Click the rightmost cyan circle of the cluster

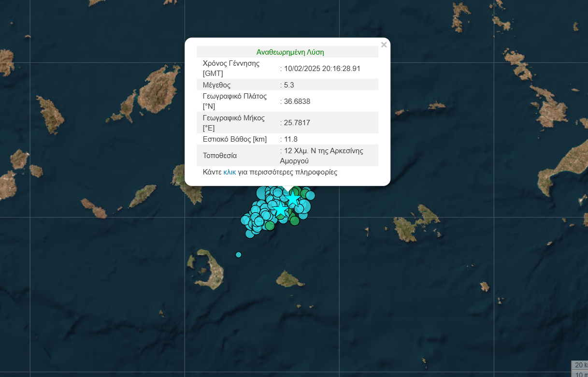[x=310, y=195]
